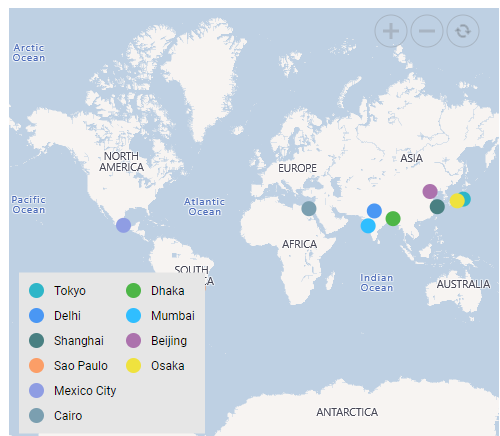This screenshot has height=436, width=500.
Task: Toggle Sao Paulo legend color swatch
Action: pos(36,365)
